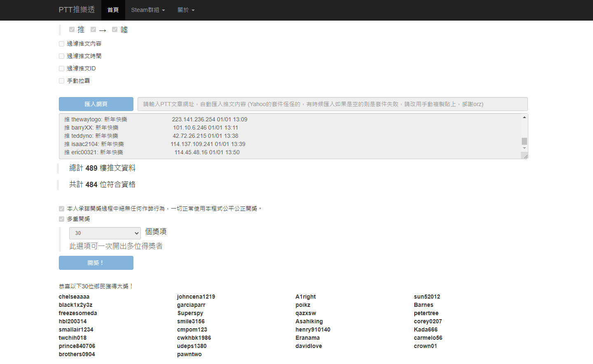Click winner name brothers0904

pyautogui.click(x=77, y=354)
